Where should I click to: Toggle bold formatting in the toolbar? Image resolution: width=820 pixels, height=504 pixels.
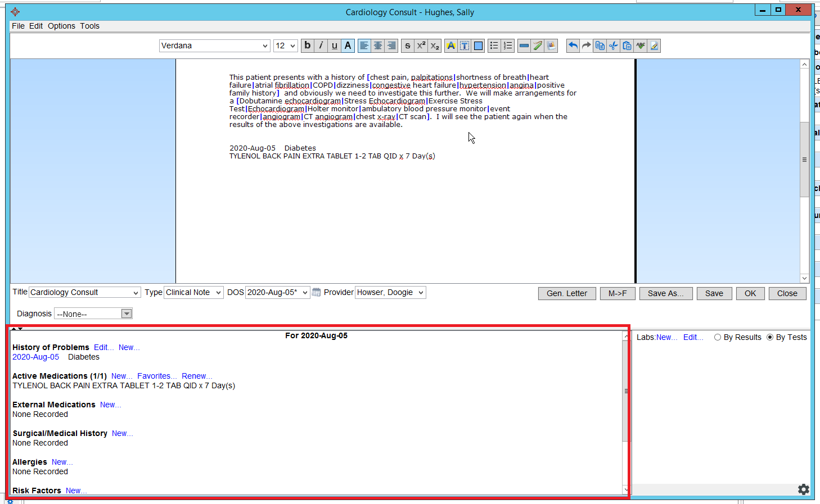click(x=307, y=46)
